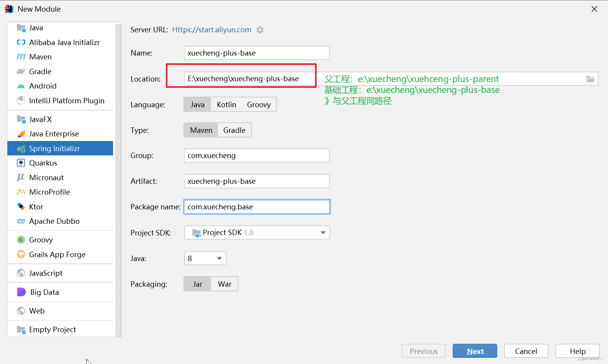Open the Java version dropdown
This screenshot has height=364, width=608.
click(x=205, y=258)
